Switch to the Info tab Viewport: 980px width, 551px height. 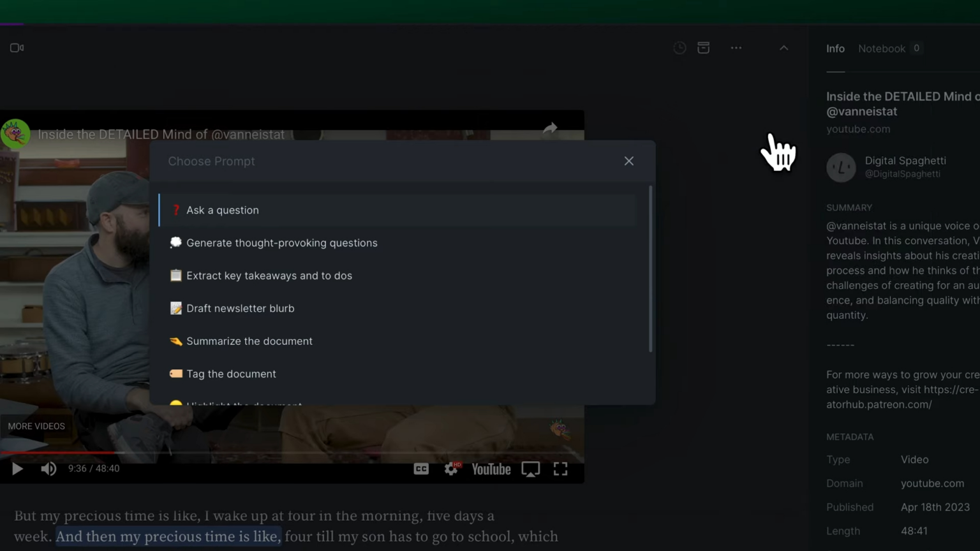835,48
